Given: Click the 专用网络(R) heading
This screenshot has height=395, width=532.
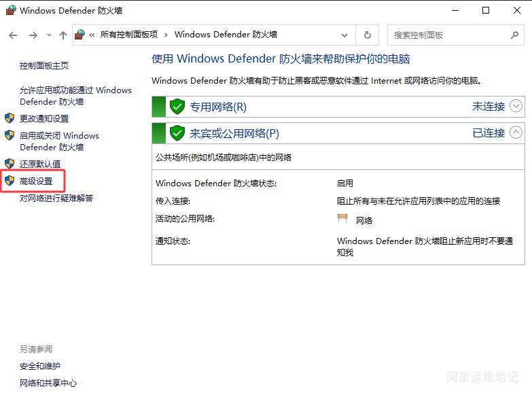Looking at the screenshot, I should pos(218,107).
